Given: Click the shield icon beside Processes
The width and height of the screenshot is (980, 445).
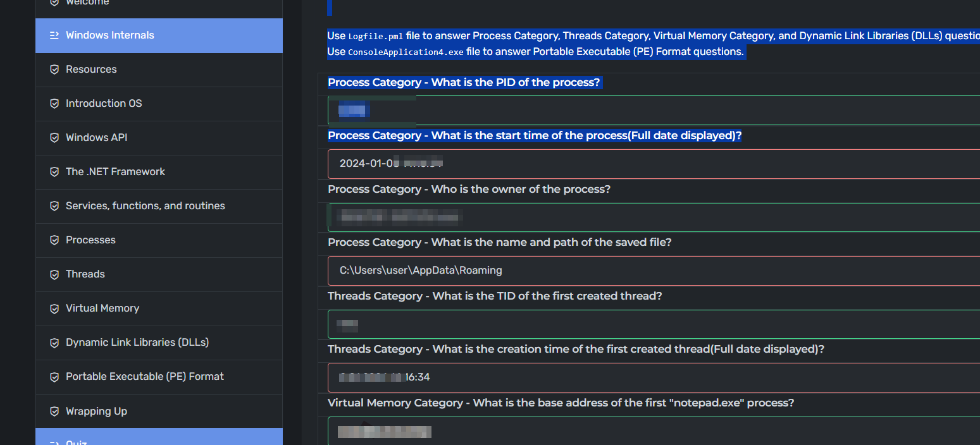Looking at the screenshot, I should [54, 240].
